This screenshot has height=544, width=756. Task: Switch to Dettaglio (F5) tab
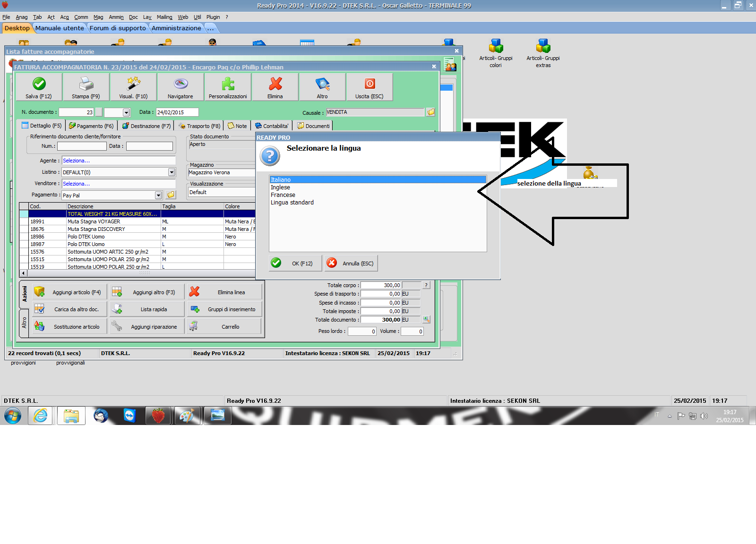click(42, 126)
